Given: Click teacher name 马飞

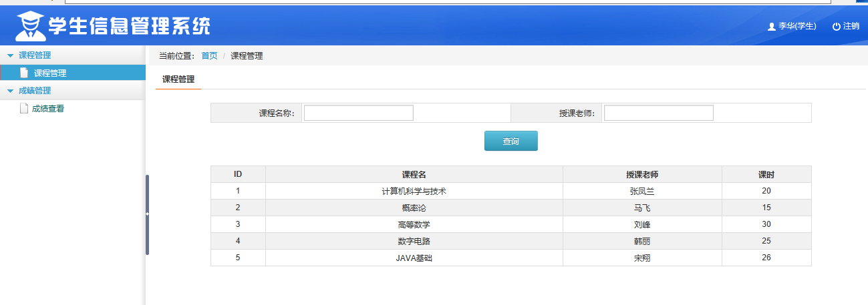Looking at the screenshot, I should pyautogui.click(x=642, y=208).
